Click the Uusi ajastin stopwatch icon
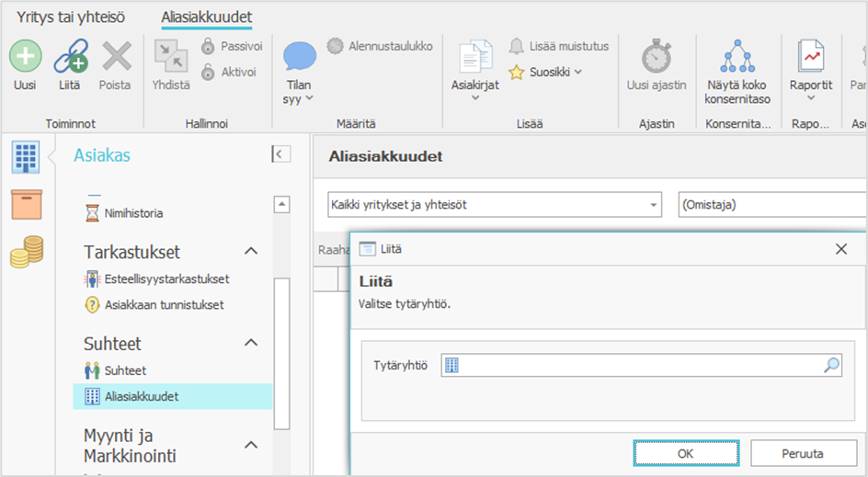 [x=656, y=57]
